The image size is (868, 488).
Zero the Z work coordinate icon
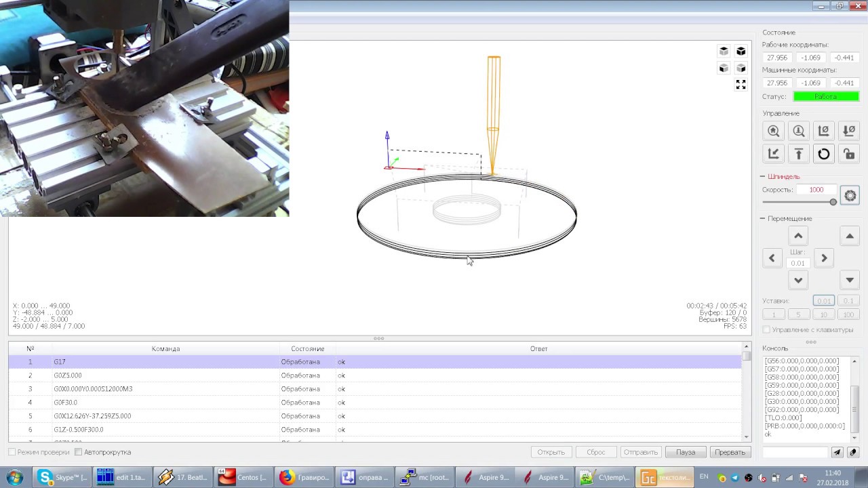[x=849, y=131]
